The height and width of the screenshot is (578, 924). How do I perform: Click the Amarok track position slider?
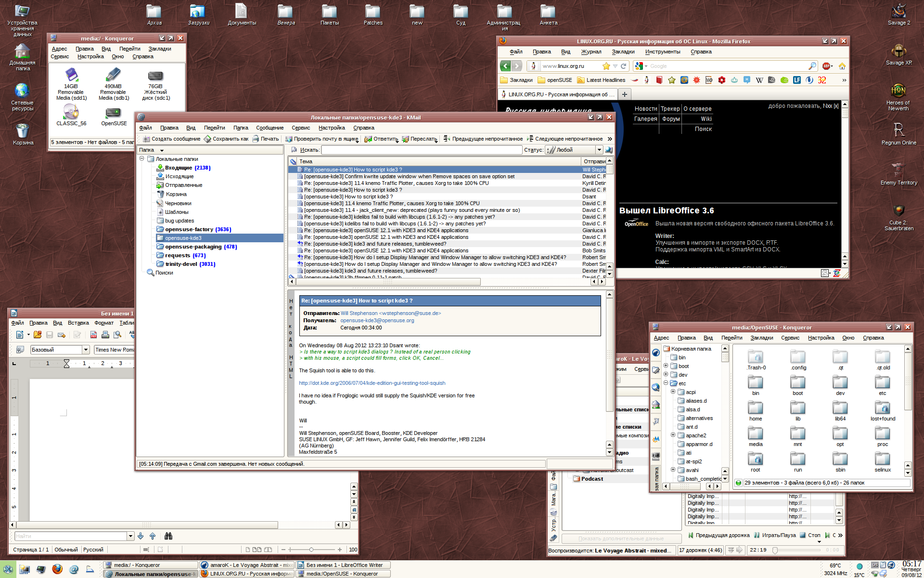(797, 550)
